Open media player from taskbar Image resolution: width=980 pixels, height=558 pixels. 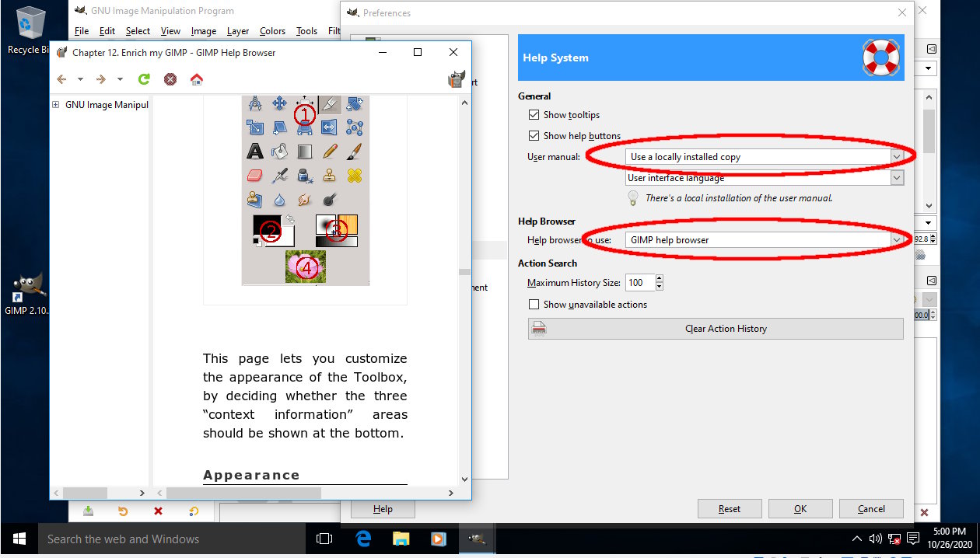click(x=438, y=539)
